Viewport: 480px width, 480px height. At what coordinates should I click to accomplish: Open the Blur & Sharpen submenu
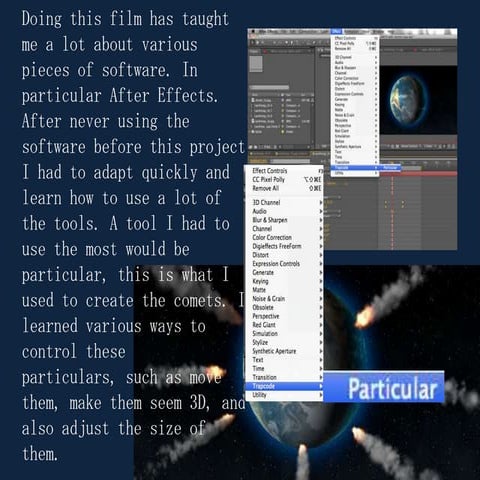[x=284, y=220]
